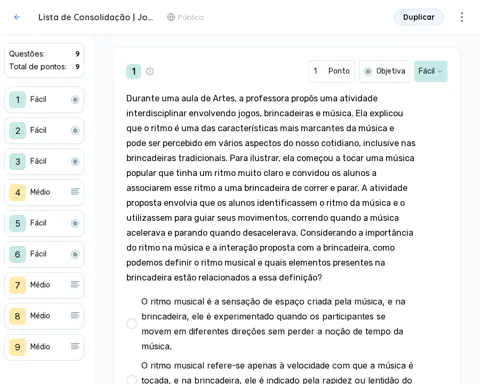Screen dimensions: 480x384
Task: Click question text starting 'Durante uma aula de Artes'
Action: 271,188
